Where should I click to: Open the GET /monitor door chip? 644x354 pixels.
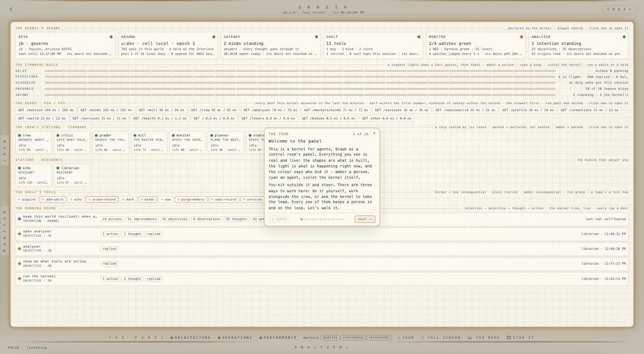tap(46, 110)
